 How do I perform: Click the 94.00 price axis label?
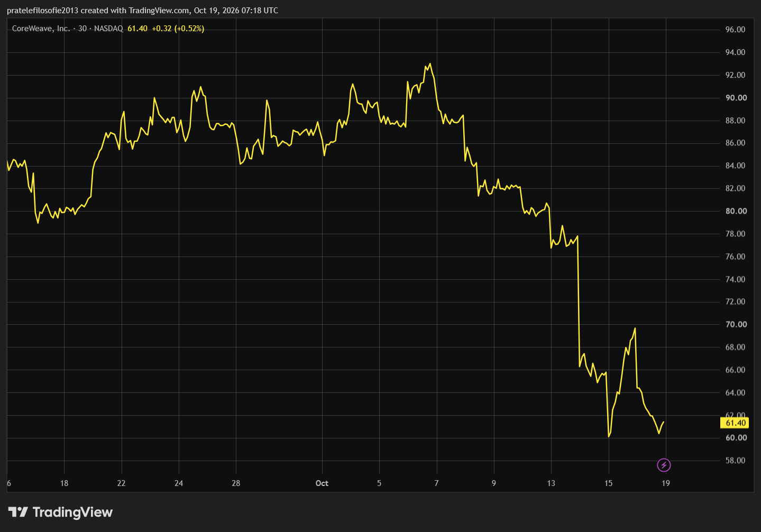pos(735,52)
